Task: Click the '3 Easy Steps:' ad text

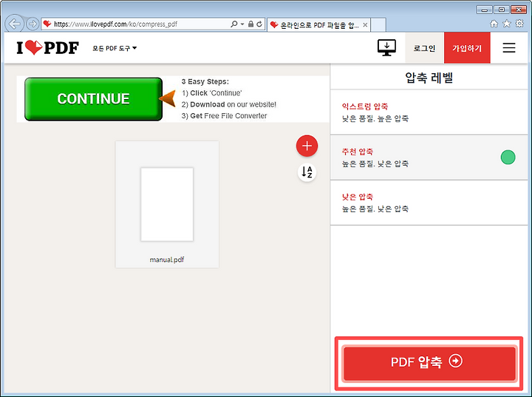Action: tap(205, 81)
